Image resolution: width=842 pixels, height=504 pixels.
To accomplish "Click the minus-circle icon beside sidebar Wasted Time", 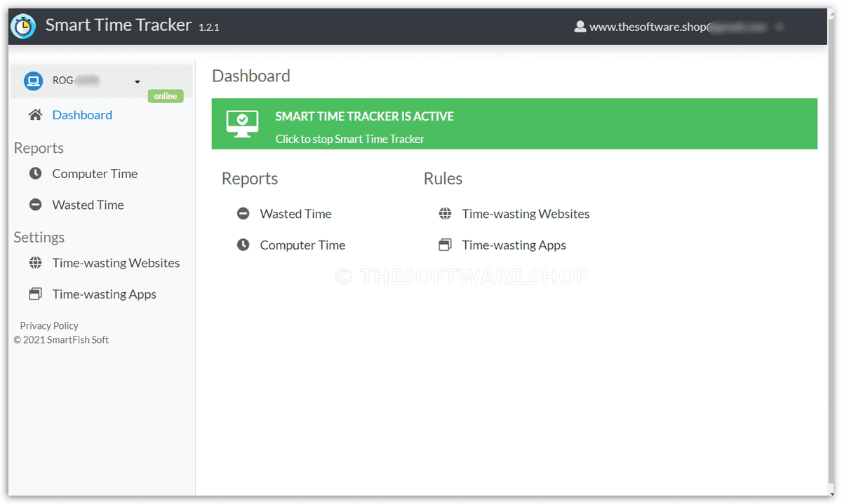I will click(35, 205).
